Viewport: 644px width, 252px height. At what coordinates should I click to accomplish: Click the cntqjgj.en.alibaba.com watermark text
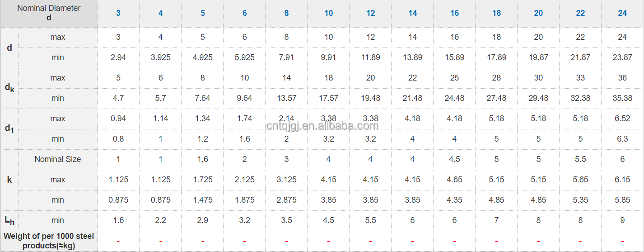pos(322,126)
